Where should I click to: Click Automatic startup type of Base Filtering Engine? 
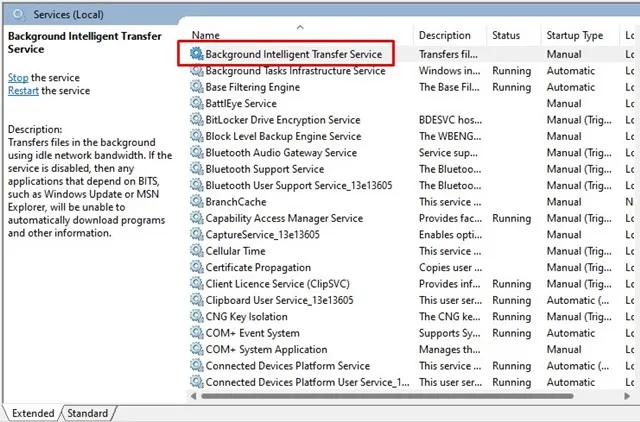[x=571, y=87]
